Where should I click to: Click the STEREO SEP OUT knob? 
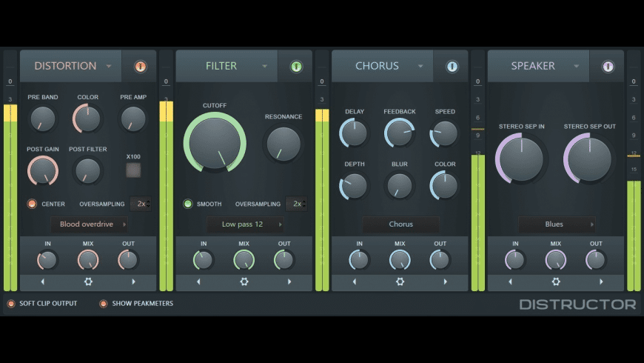tap(589, 159)
